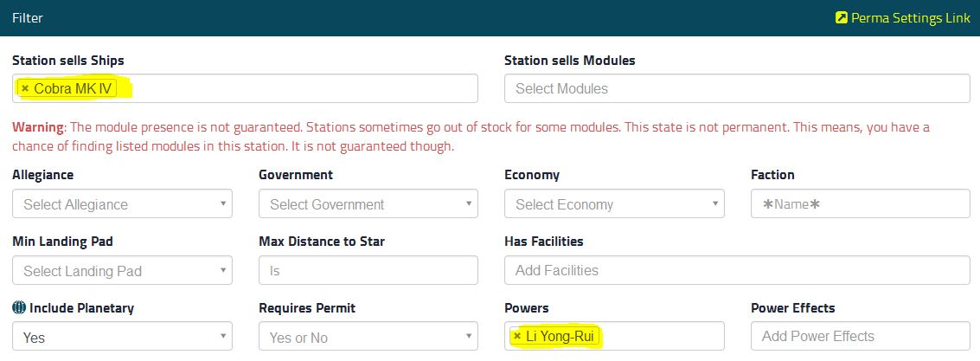The width and height of the screenshot is (980, 361).
Task: Expand the Requires Permit dropdown
Action: pos(368,337)
